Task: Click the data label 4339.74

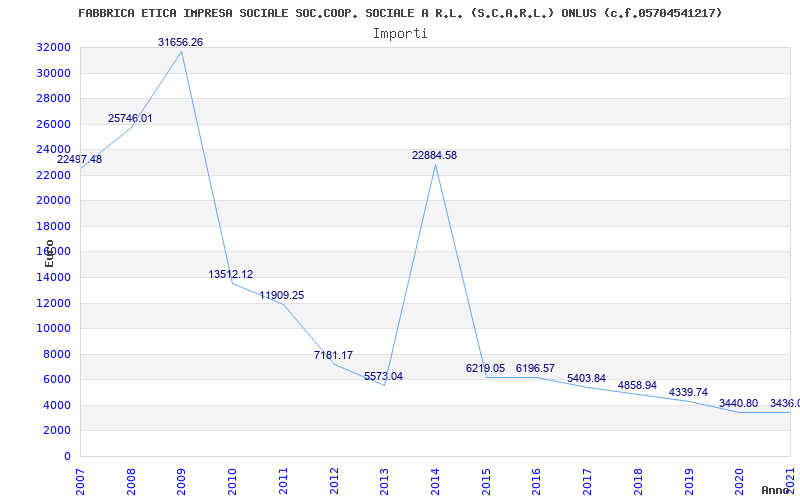Action: click(688, 392)
